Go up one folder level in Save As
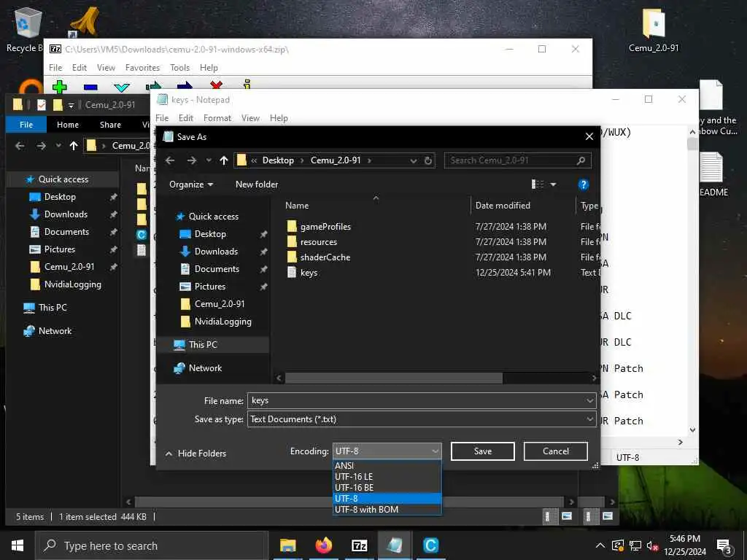Viewport: 747px width, 560px height. click(x=224, y=160)
